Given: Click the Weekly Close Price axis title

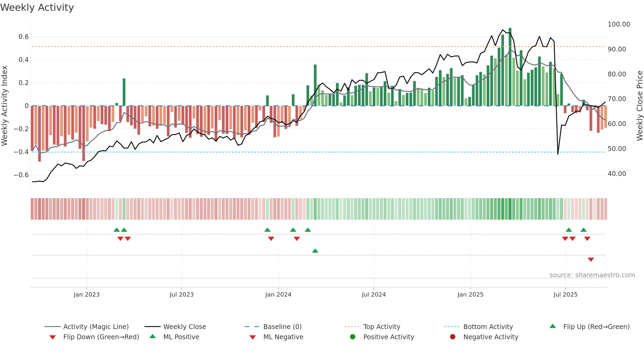Looking at the screenshot, I should click(x=640, y=106).
